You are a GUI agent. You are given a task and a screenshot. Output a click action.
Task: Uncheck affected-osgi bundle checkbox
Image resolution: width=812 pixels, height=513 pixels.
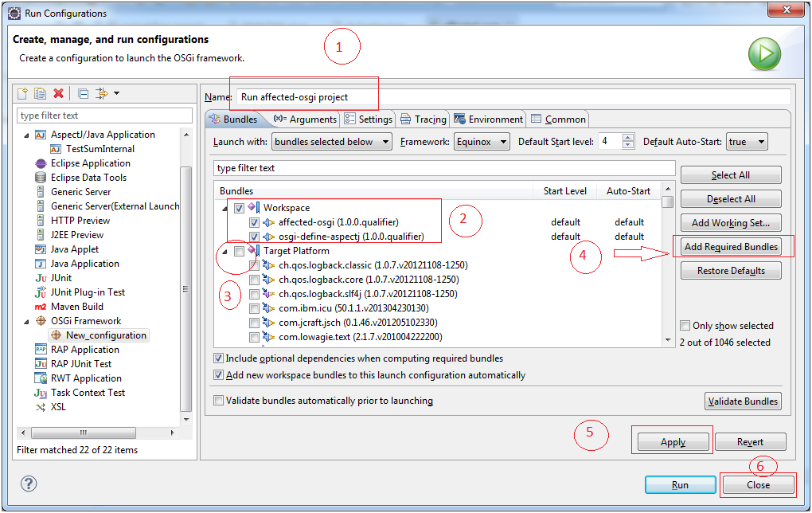[x=254, y=223]
